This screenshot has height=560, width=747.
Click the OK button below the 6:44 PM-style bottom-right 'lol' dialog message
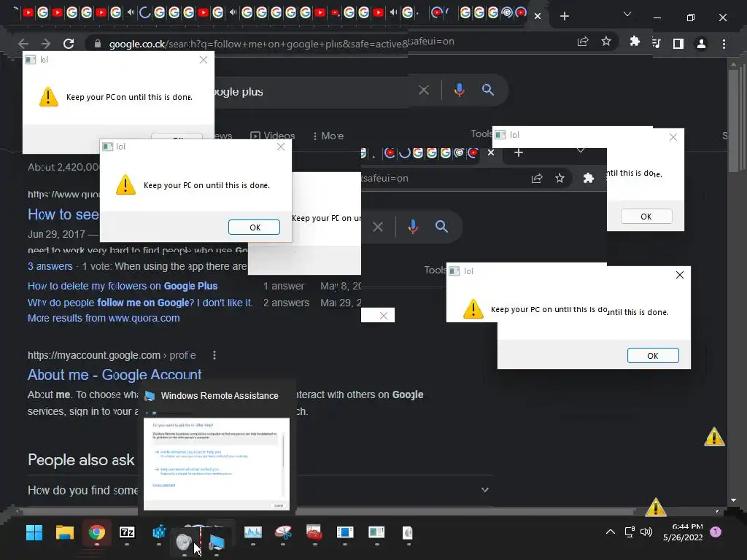[x=653, y=356]
